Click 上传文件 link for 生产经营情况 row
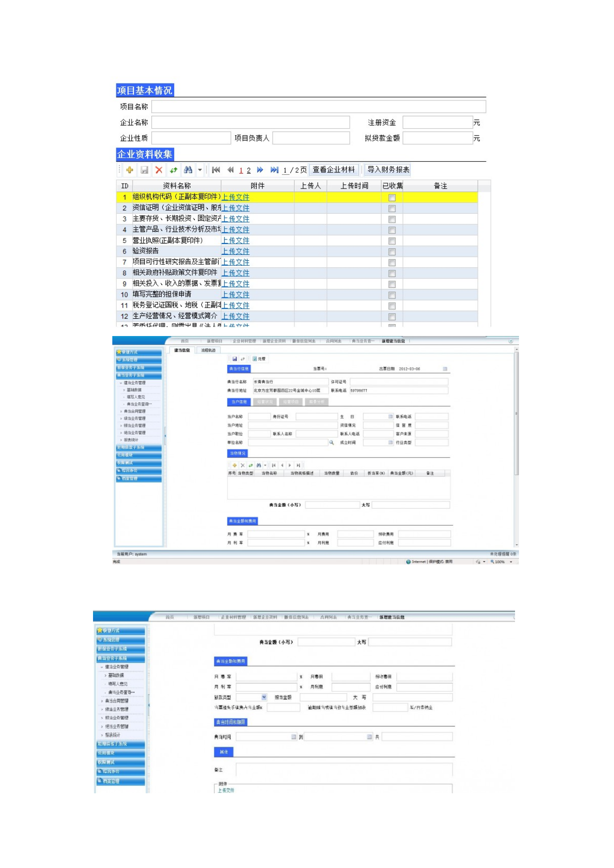 coord(236,316)
